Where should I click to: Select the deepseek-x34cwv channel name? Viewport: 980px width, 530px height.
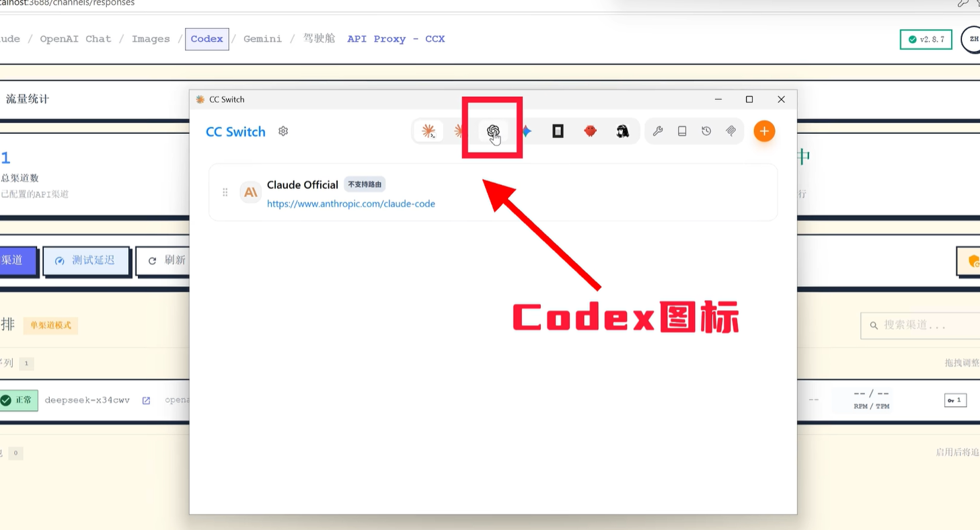[x=87, y=400]
